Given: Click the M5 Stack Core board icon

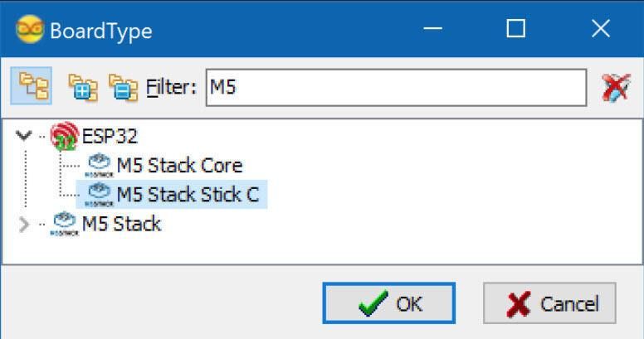Looking at the screenshot, I should coord(100,166).
